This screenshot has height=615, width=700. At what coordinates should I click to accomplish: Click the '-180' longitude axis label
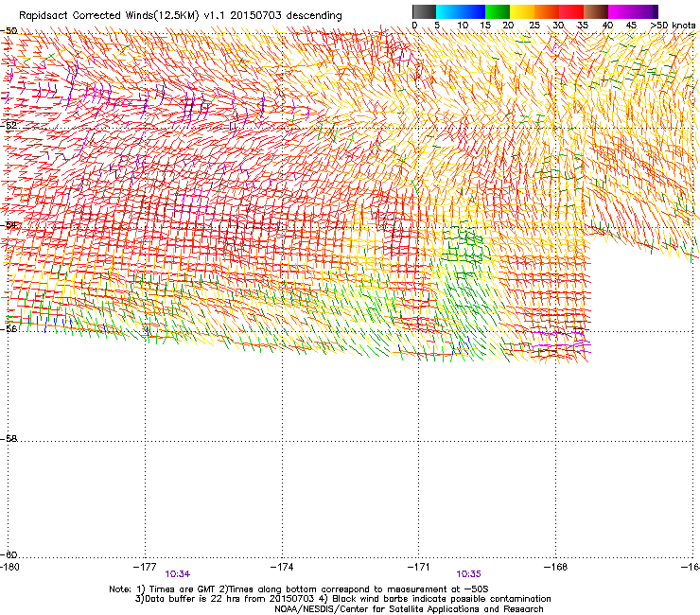pos(9,567)
